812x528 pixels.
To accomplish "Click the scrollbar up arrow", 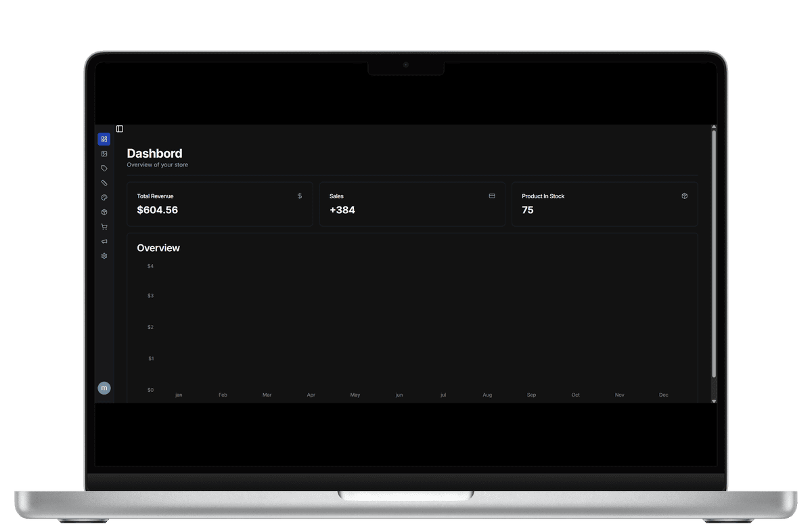I will [714, 127].
